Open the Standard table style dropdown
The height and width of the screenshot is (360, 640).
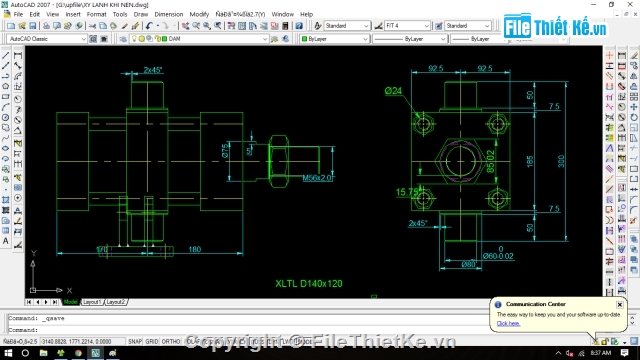tap(487, 26)
